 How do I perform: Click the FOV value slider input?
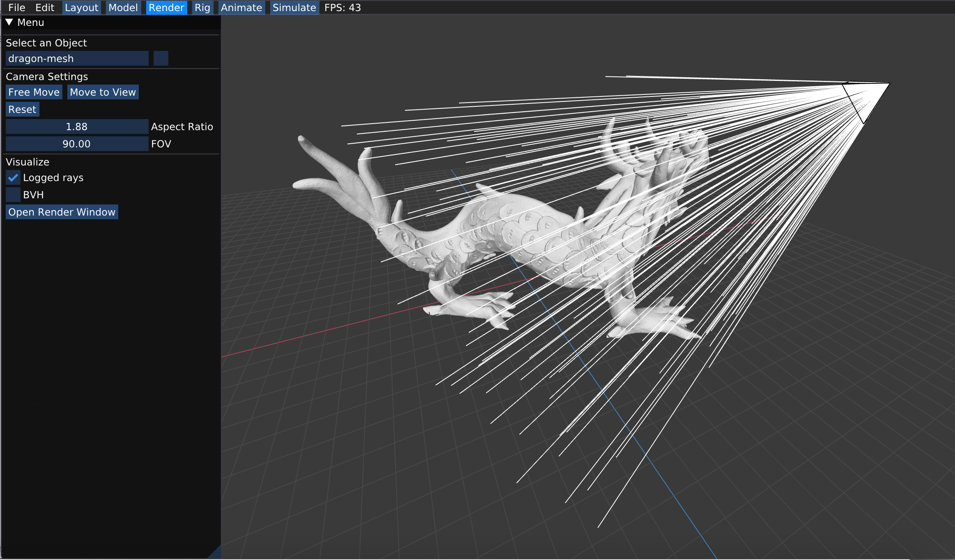click(x=75, y=144)
